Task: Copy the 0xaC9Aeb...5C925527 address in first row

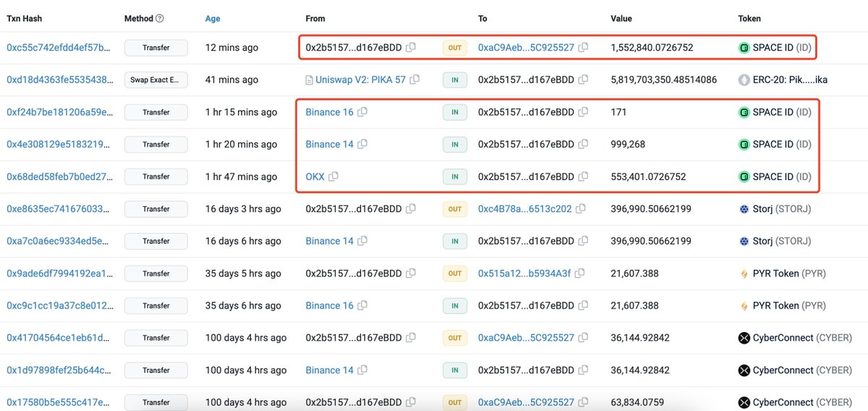Action: point(584,48)
